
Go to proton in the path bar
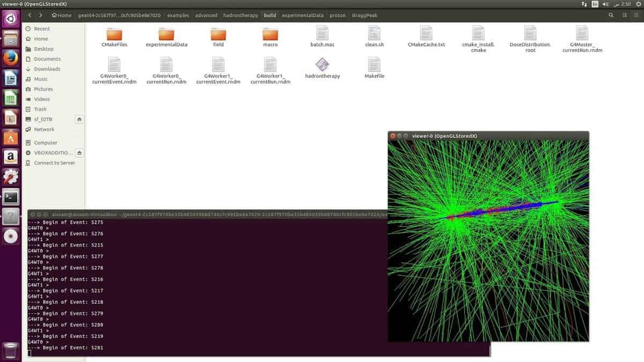point(338,16)
